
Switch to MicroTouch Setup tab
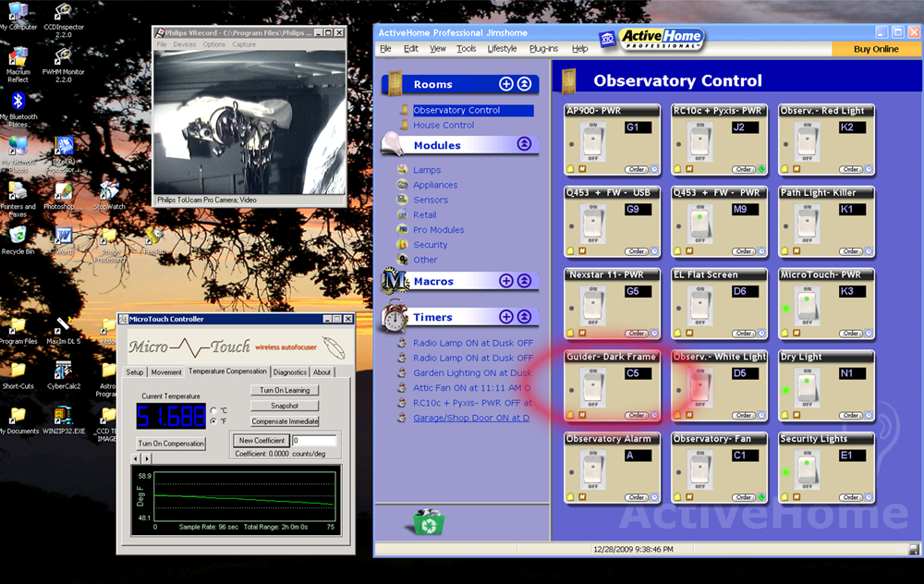[134, 372]
